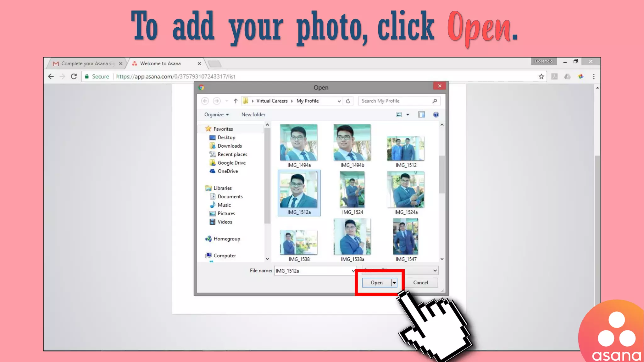The width and height of the screenshot is (644, 362).
Task: Expand the address path dropdown
Action: click(x=339, y=101)
